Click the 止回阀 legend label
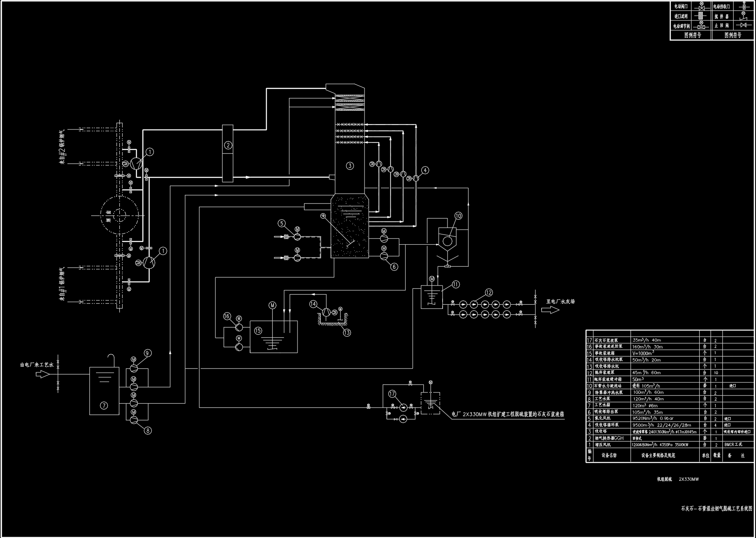 point(722,25)
